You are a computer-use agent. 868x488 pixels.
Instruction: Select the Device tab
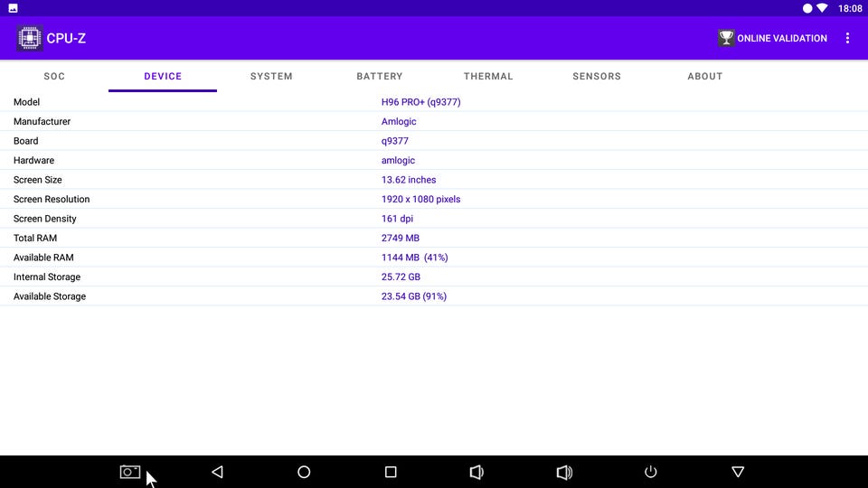(x=163, y=76)
